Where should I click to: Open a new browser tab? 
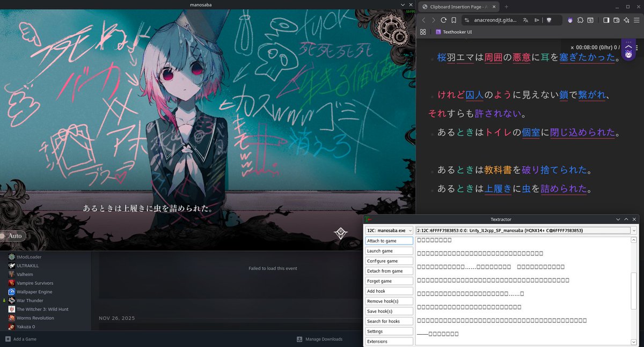(506, 6)
